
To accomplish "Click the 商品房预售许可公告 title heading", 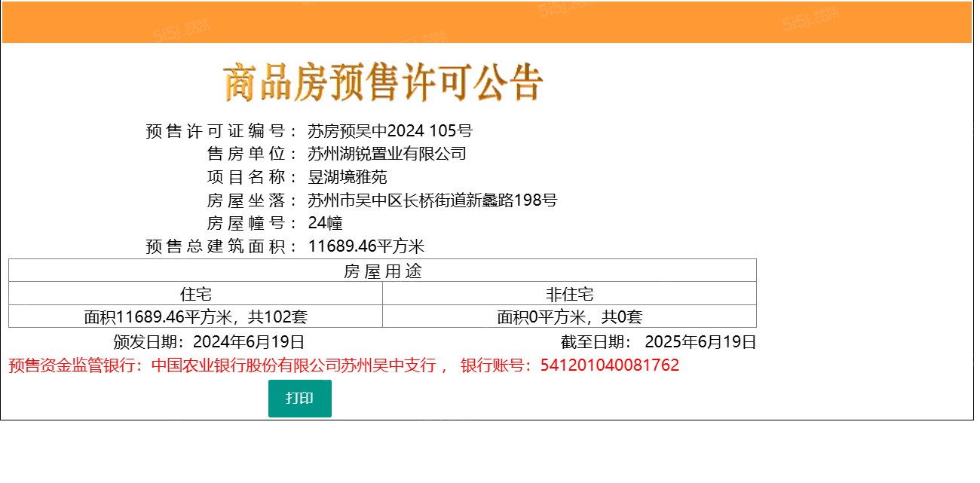I will pyautogui.click(x=383, y=83).
